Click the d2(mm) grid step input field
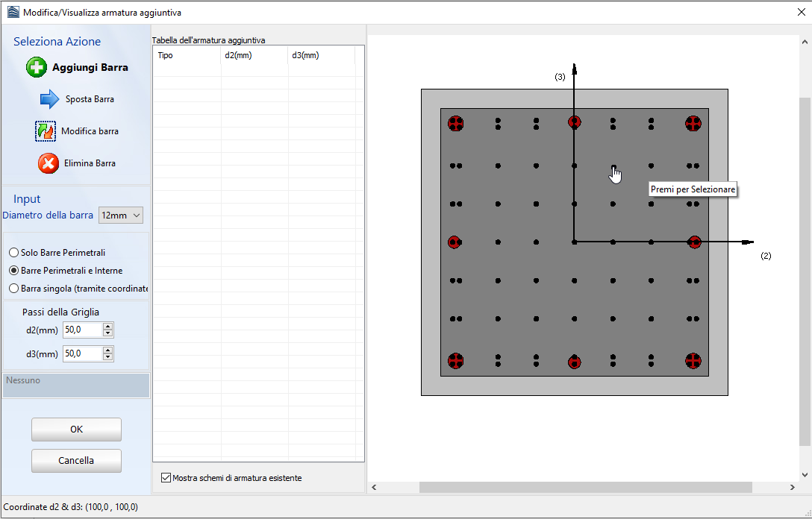 tap(82, 330)
